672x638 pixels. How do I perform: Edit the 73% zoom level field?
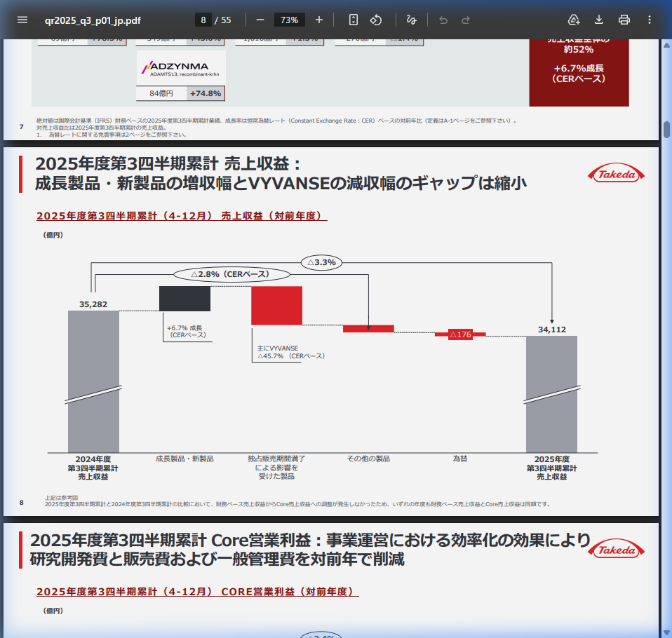point(289,20)
